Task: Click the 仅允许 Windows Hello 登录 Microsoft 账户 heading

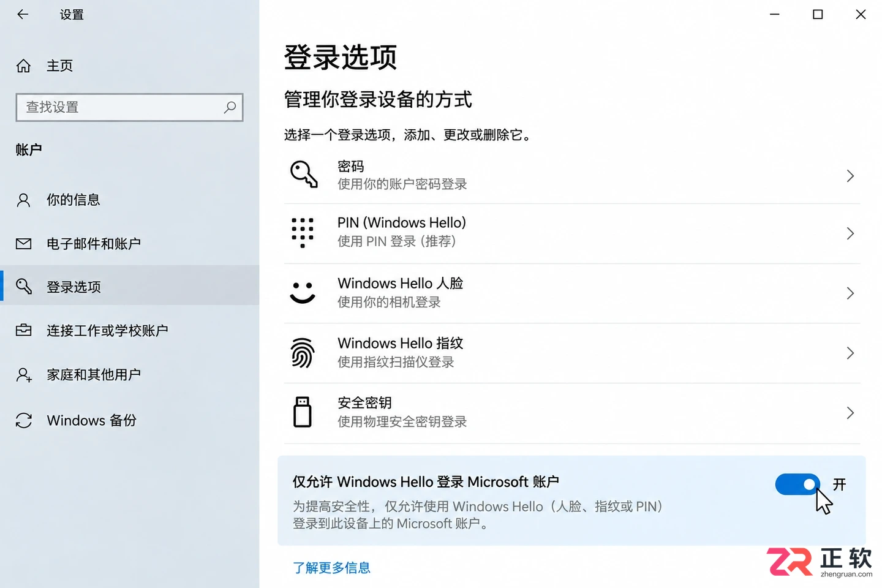Action: click(426, 482)
